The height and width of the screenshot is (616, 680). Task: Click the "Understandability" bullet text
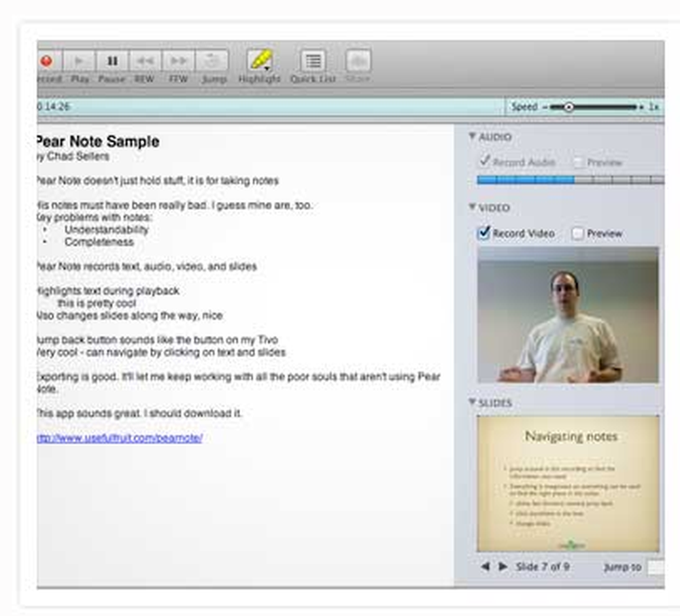[x=107, y=229]
